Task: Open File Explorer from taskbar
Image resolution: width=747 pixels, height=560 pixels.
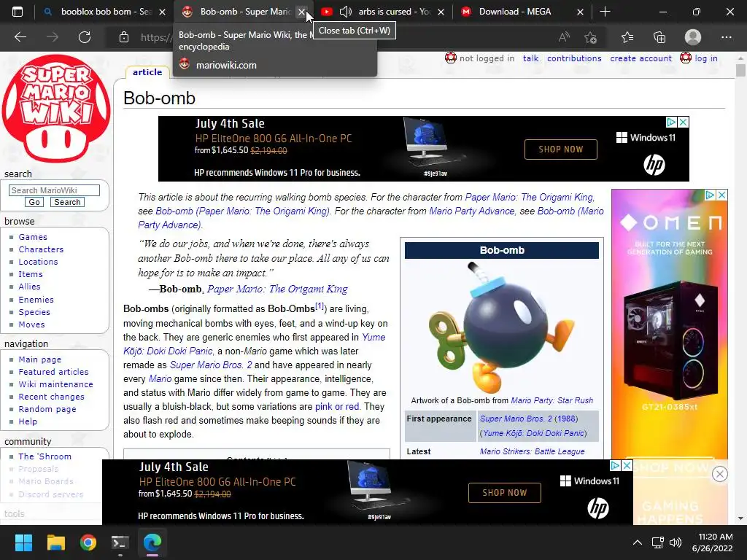Action: coord(55,542)
